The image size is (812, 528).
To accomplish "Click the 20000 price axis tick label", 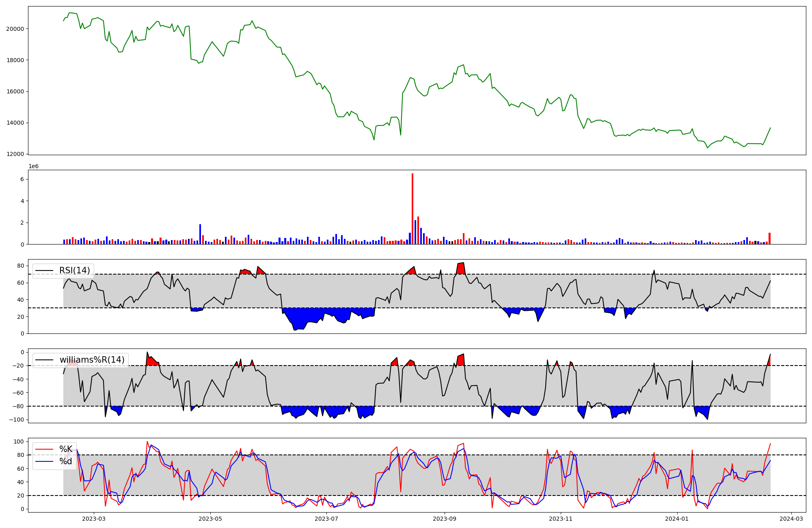I will 15,29.
